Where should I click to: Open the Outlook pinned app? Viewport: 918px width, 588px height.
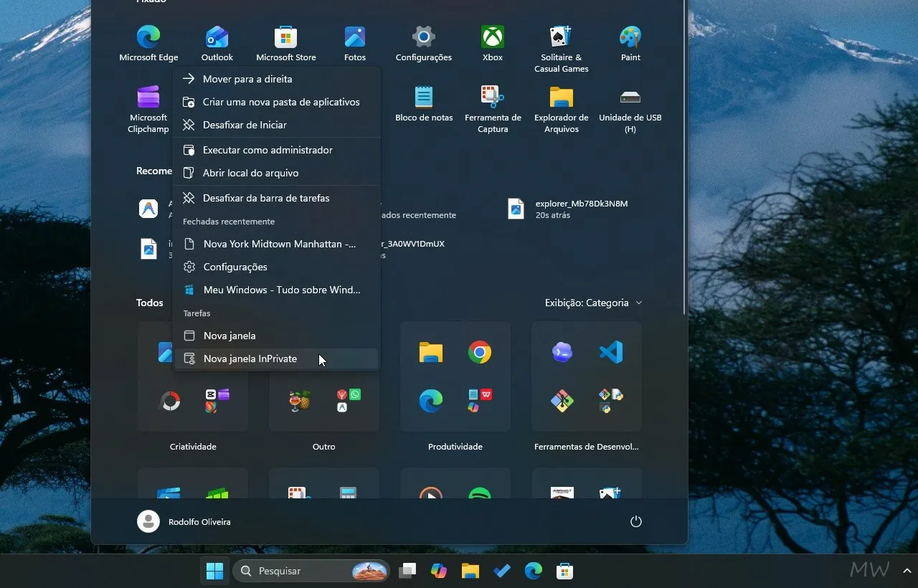(x=217, y=44)
